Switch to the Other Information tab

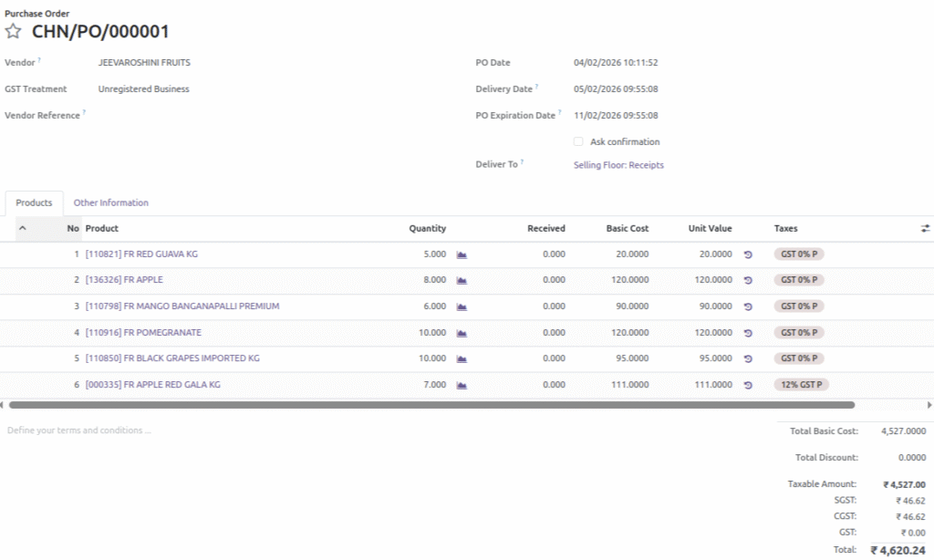point(110,203)
